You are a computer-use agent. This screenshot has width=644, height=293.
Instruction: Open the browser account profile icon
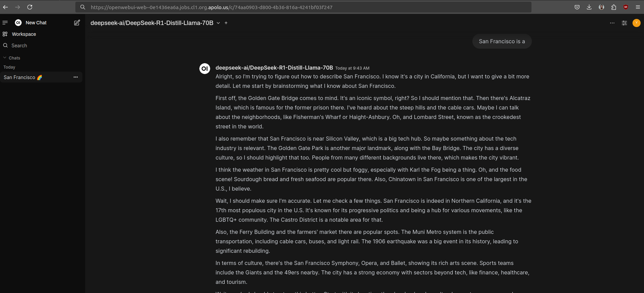tap(601, 7)
